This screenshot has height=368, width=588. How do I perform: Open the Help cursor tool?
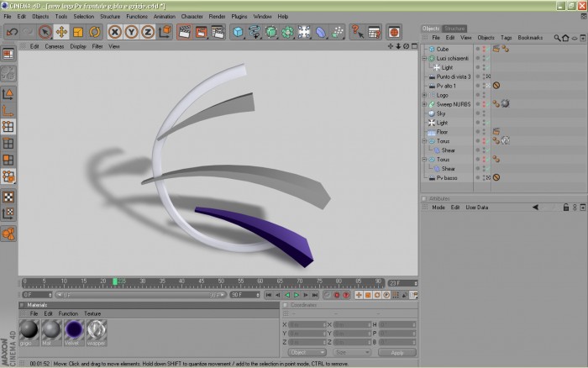(x=357, y=32)
